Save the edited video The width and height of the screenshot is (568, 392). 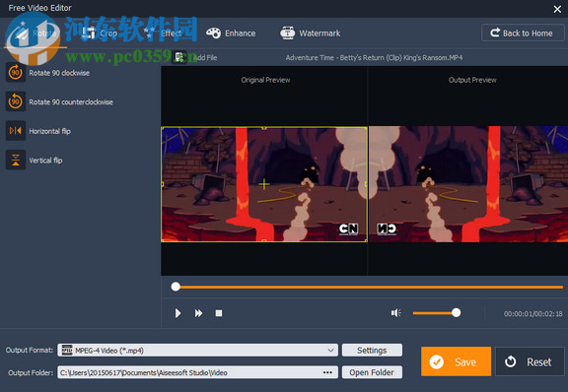[456, 361]
